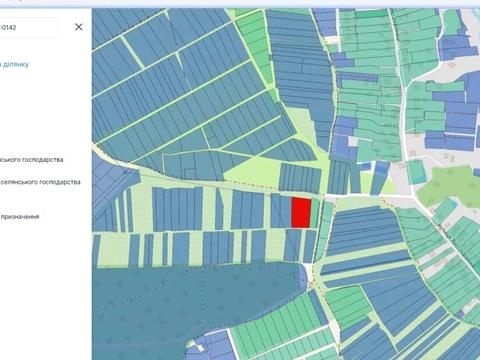Click the bright green park area
The width and height of the screenshot is (480, 360).
pyautogui.click(x=450, y=187)
